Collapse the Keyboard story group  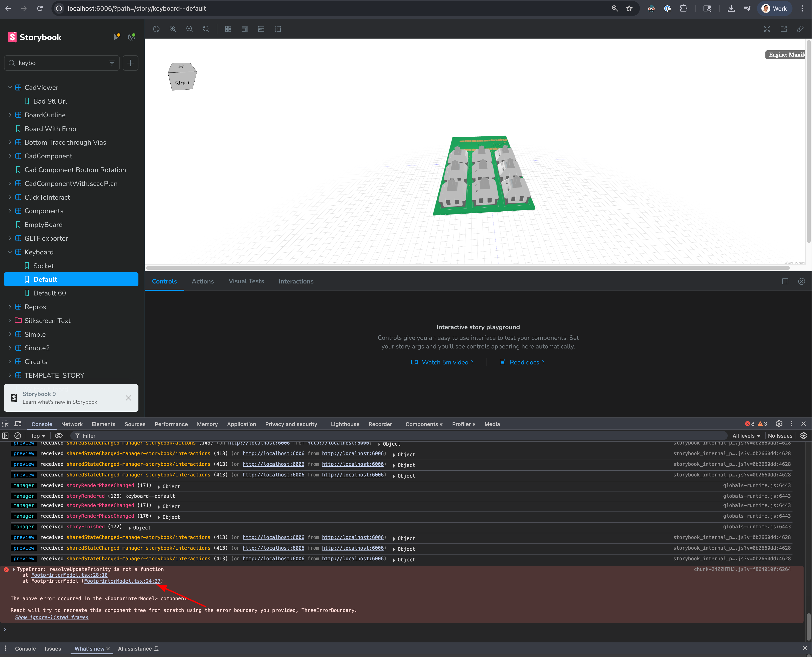tap(10, 252)
